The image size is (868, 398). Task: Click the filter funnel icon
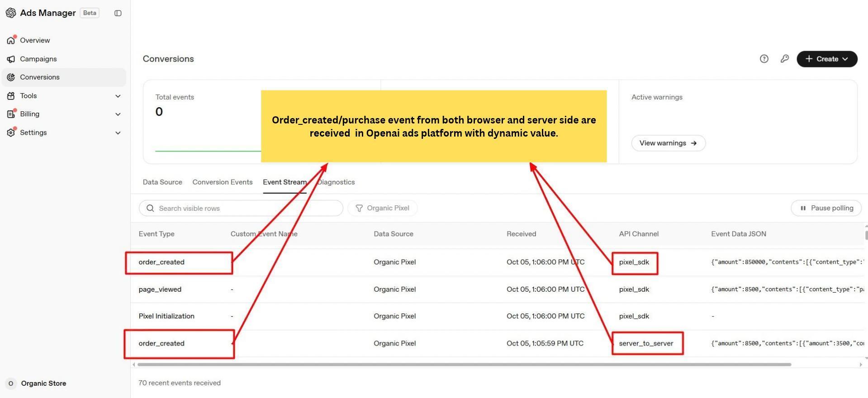[x=359, y=208]
